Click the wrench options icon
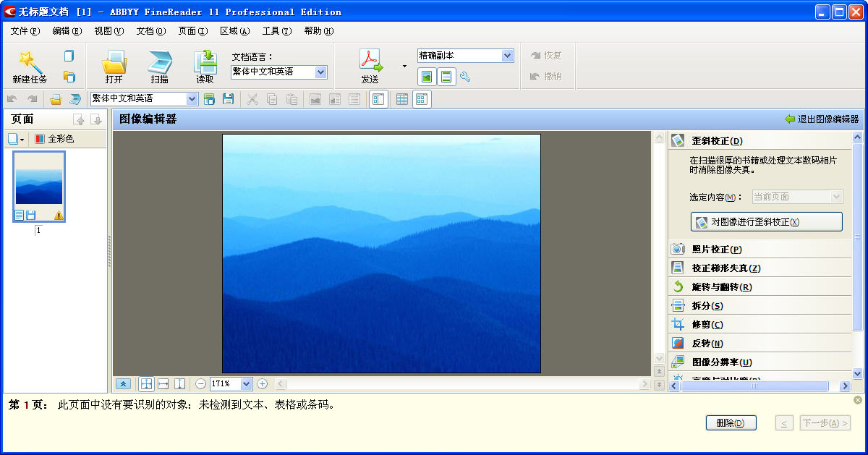The image size is (868, 455). tap(465, 77)
